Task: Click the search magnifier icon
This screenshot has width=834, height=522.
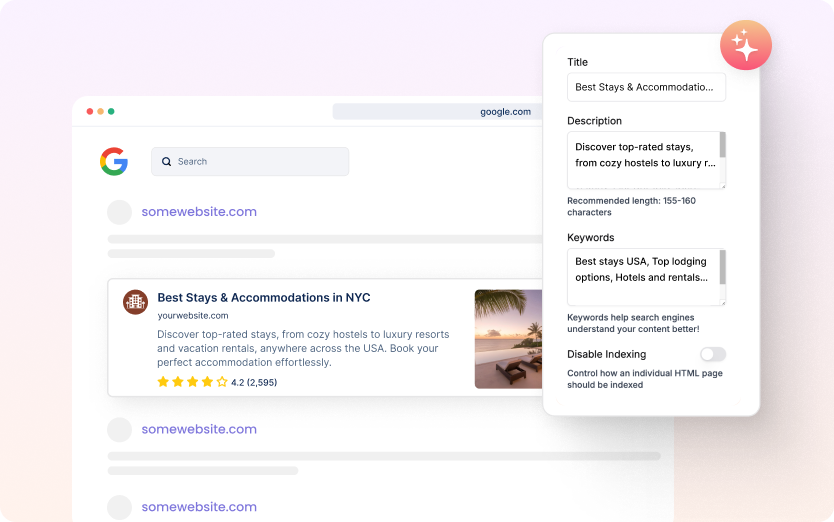Action: tap(167, 161)
